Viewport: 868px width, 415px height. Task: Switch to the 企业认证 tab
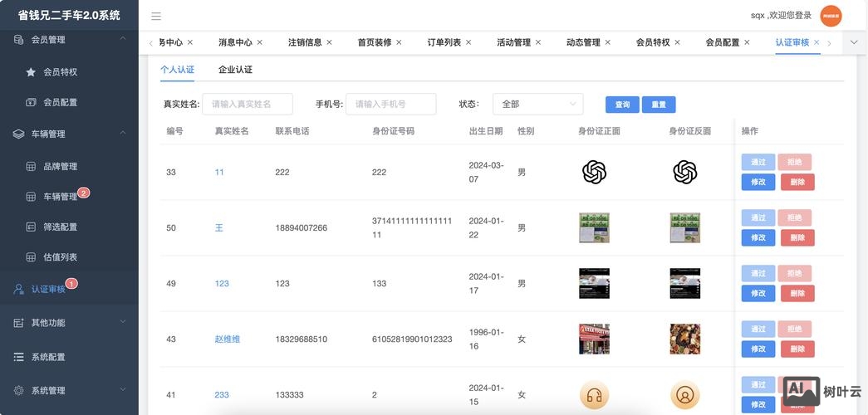(x=235, y=70)
